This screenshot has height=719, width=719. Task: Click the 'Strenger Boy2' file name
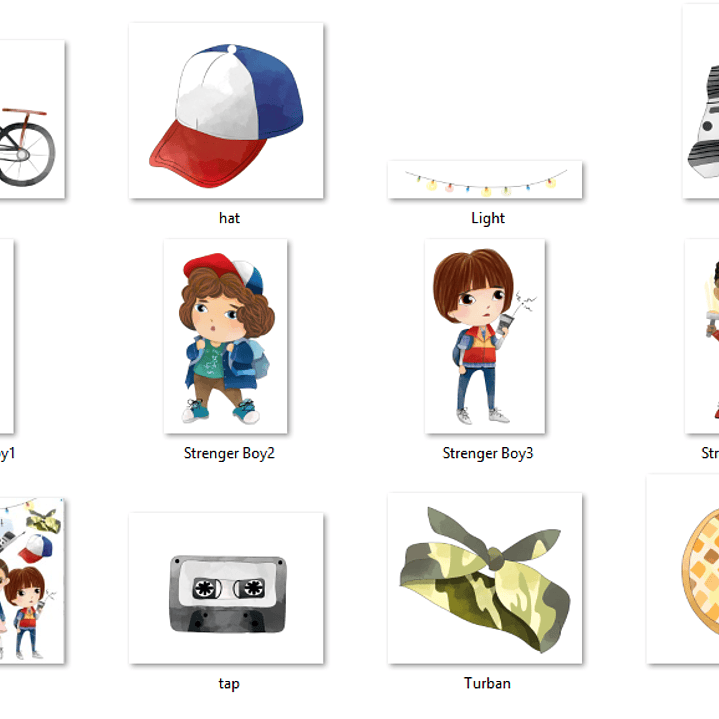229,453
